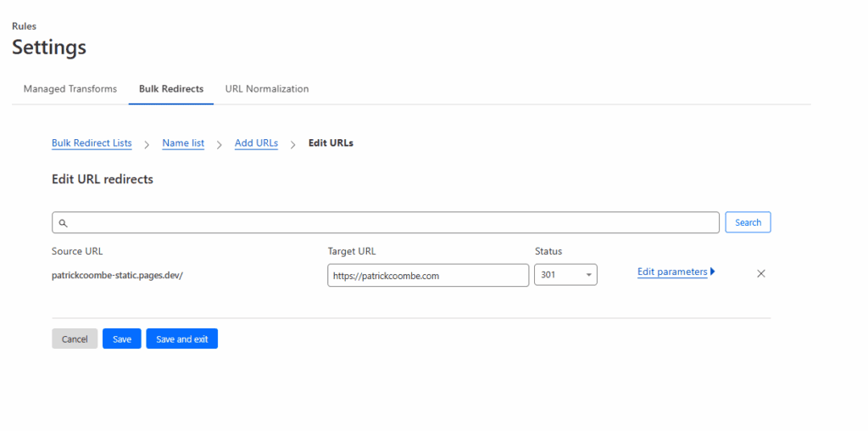The image size is (868, 431).
Task: Return to the Add URLs breadcrumb
Action: [x=256, y=143]
